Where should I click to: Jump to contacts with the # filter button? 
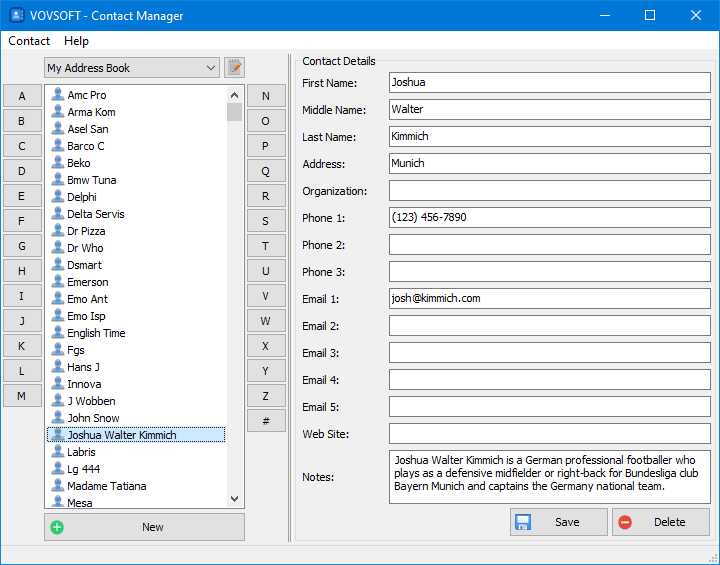265,421
